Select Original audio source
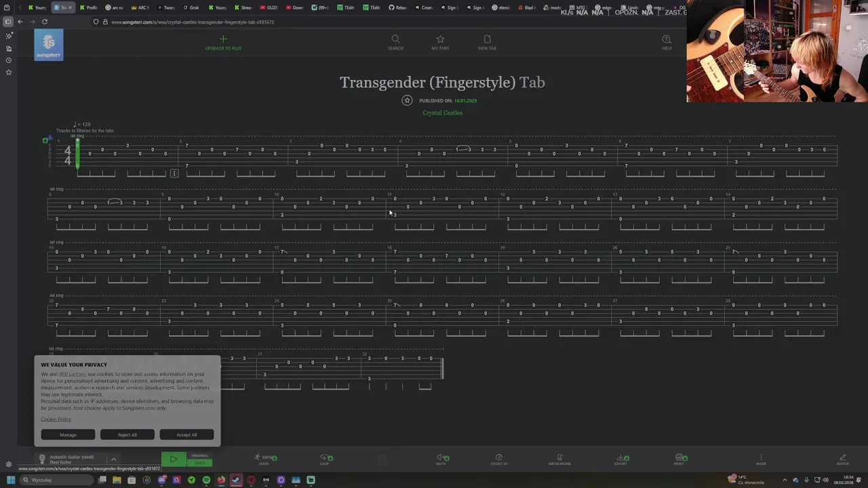 [x=199, y=455]
